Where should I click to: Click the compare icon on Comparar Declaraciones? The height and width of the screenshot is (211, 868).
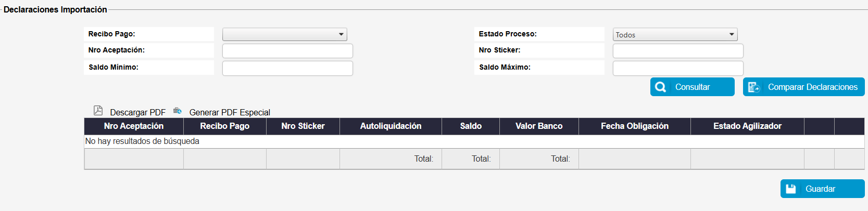point(753,87)
